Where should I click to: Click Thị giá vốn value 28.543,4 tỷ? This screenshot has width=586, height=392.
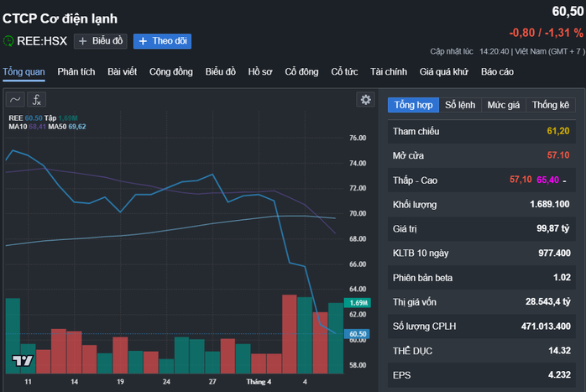[548, 302]
